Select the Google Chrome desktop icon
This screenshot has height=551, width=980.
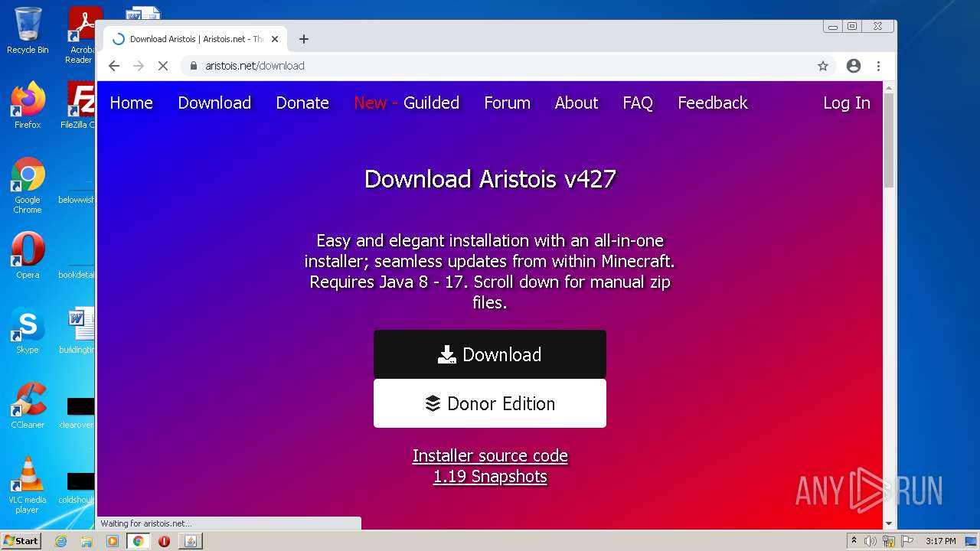click(x=28, y=186)
